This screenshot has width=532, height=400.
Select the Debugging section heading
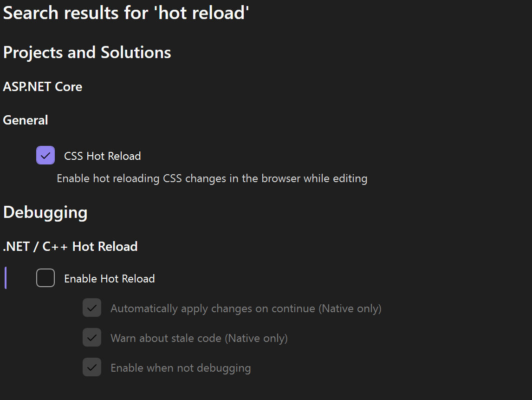[45, 212]
